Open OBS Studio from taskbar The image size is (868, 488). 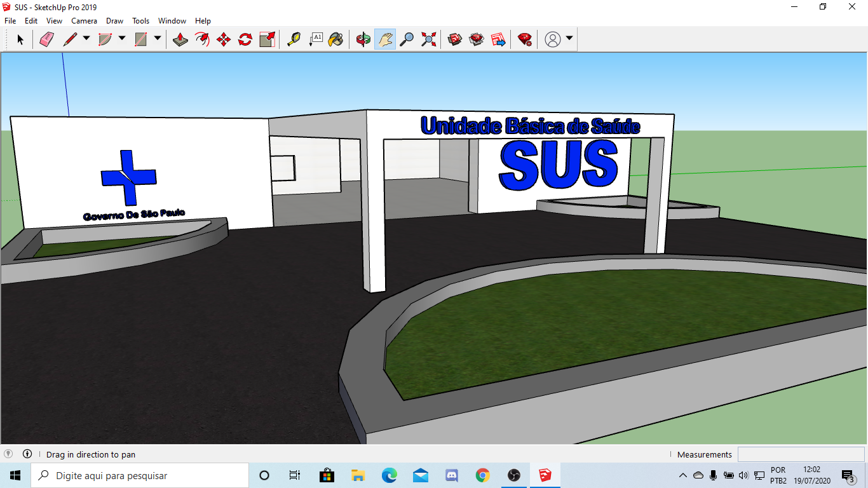[514, 475]
